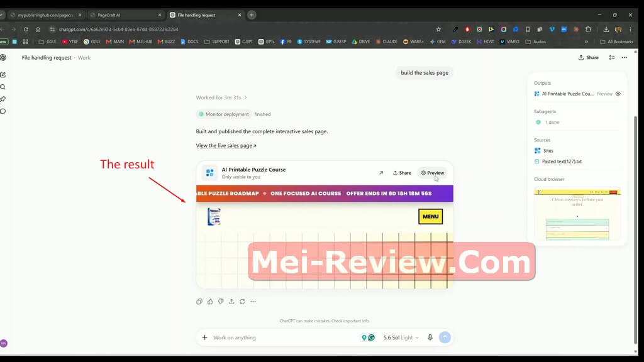Open the DRIVE bookmark
The height and width of the screenshot is (362, 644).
click(x=360, y=41)
